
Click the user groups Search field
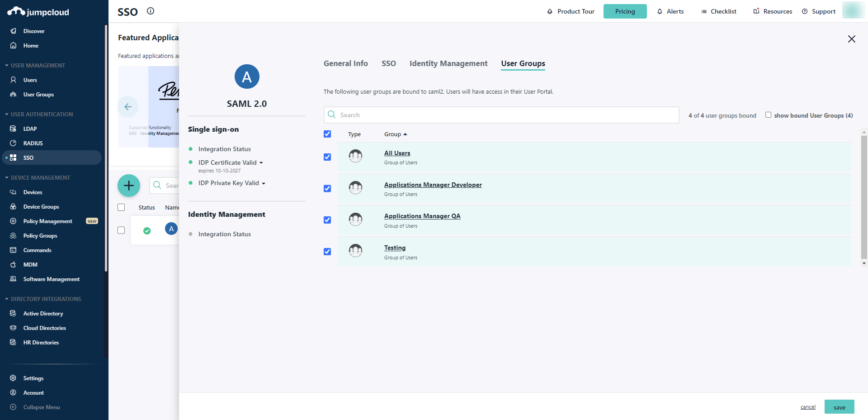click(x=502, y=115)
